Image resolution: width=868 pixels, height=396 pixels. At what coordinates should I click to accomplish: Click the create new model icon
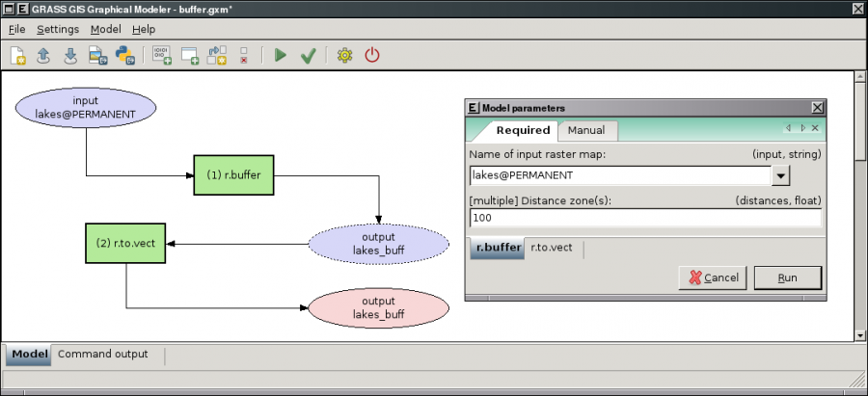point(17,55)
